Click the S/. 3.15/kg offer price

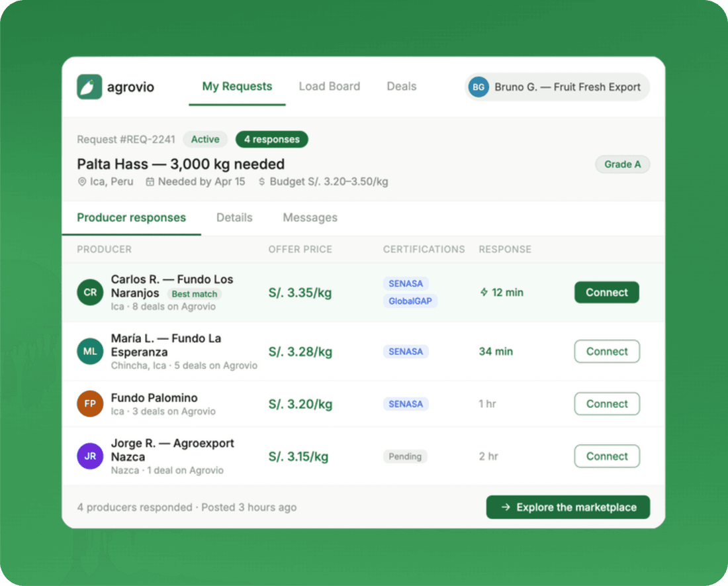click(x=298, y=456)
